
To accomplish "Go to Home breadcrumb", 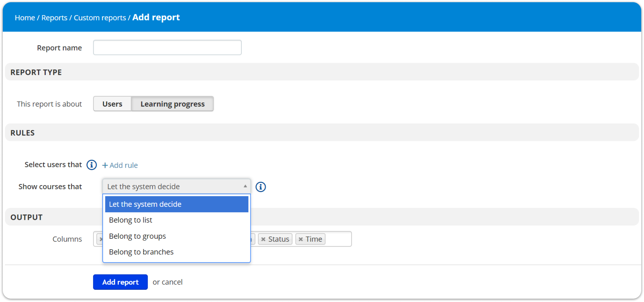I will coord(25,18).
